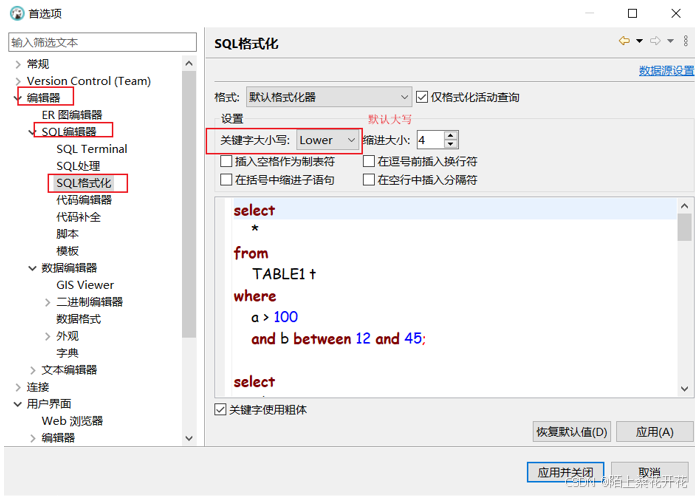Open the SQL处理 preference page
This screenshot has width=695, height=496.
(78, 166)
